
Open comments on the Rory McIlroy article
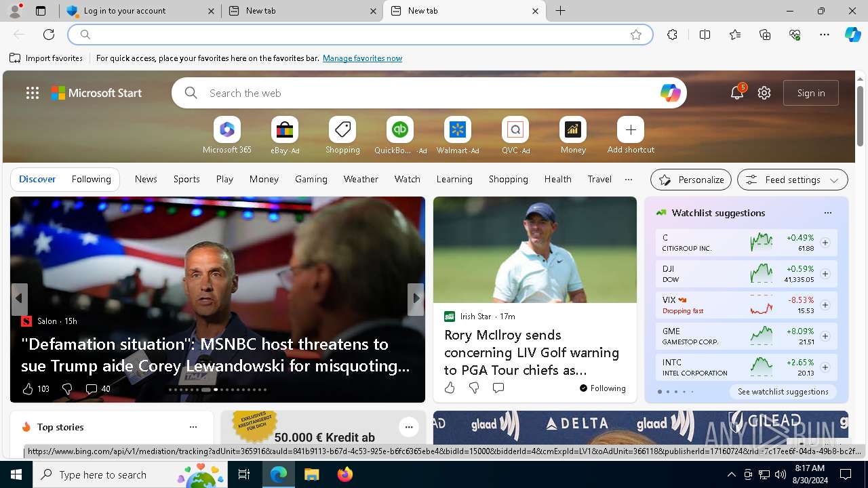click(x=498, y=388)
